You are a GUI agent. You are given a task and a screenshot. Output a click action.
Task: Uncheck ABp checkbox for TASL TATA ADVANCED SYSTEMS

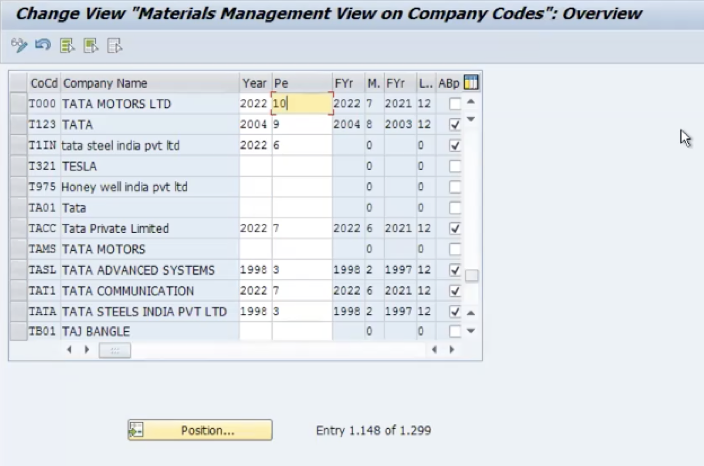click(x=455, y=270)
